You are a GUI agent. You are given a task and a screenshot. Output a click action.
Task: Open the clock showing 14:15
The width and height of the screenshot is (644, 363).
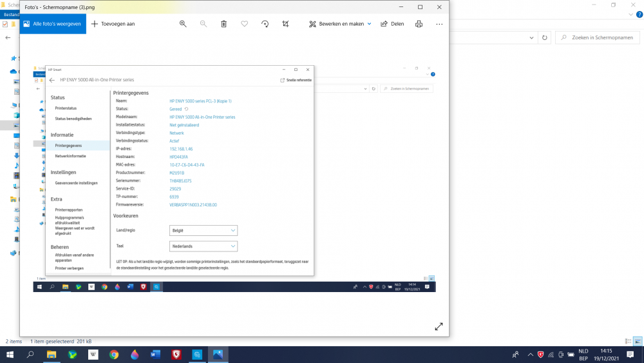(606, 355)
